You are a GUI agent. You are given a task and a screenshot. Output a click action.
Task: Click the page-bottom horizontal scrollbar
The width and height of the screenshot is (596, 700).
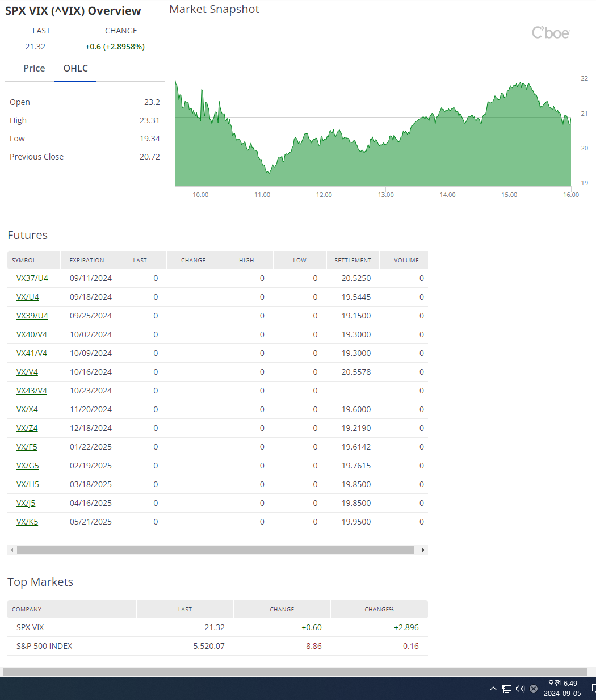tap(295, 672)
